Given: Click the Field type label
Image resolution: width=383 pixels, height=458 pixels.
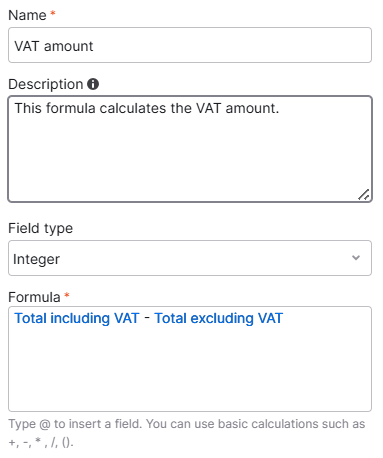Looking at the screenshot, I should (41, 229).
